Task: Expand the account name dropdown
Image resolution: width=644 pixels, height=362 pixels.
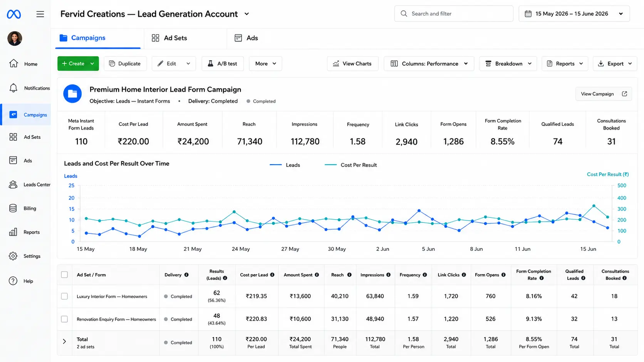Action: pos(247,14)
